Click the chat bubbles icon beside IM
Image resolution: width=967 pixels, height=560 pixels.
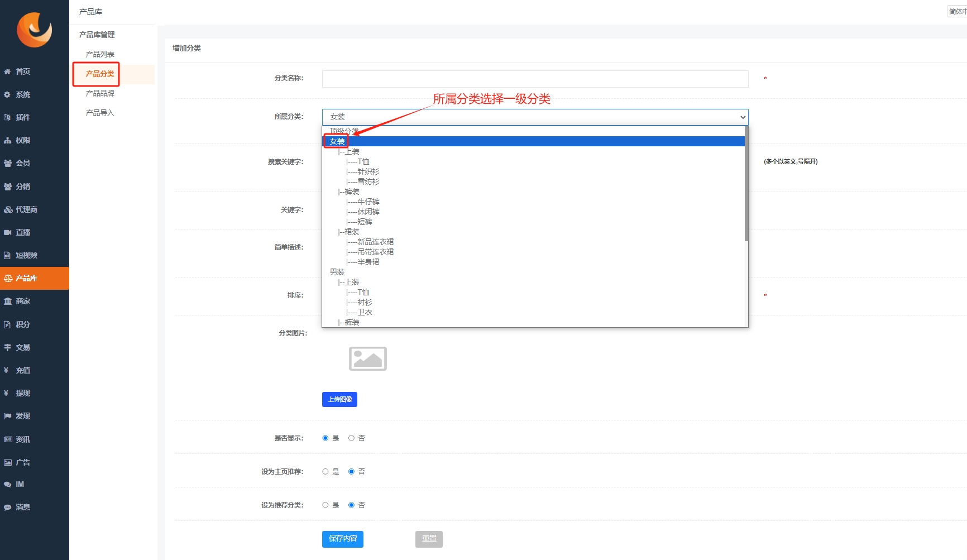[7, 484]
